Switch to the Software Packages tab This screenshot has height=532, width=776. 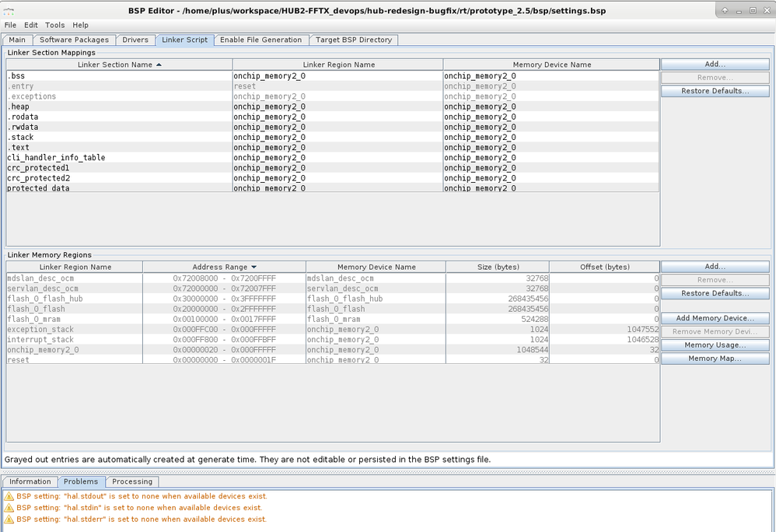pyautogui.click(x=74, y=40)
